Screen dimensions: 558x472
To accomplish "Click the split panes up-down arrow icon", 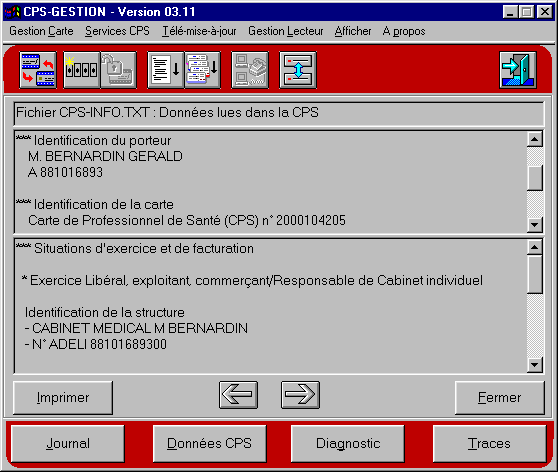I will [x=298, y=70].
